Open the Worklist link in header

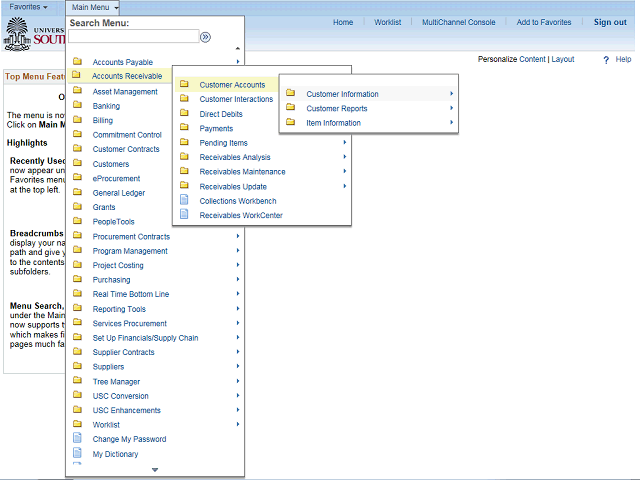387,22
